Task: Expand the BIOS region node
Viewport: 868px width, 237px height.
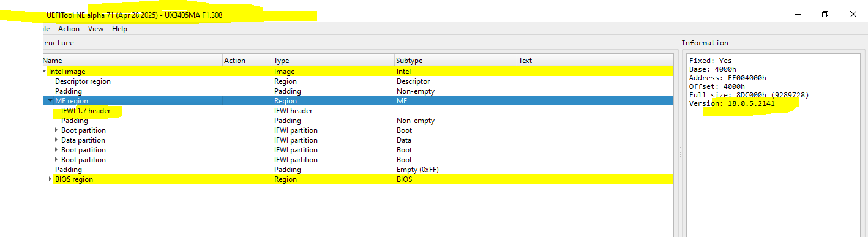Action: (50, 179)
